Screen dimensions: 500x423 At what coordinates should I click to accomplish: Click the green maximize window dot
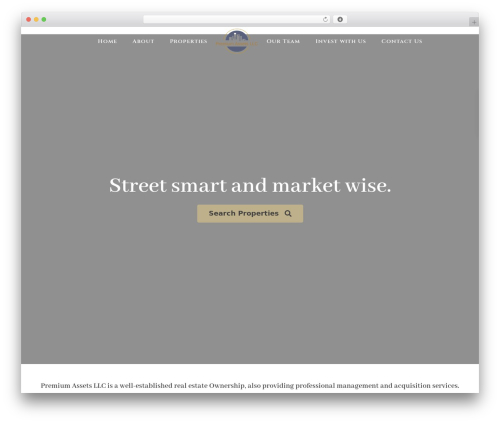click(44, 20)
